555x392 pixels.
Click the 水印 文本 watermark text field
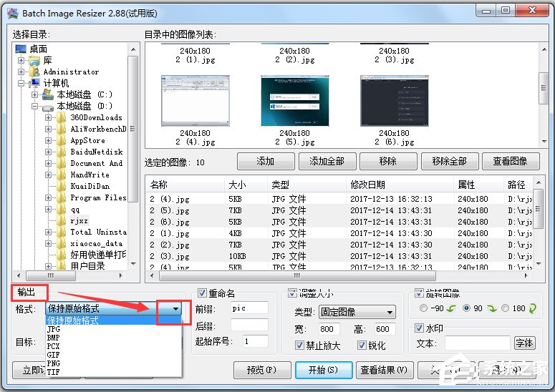click(x=478, y=343)
